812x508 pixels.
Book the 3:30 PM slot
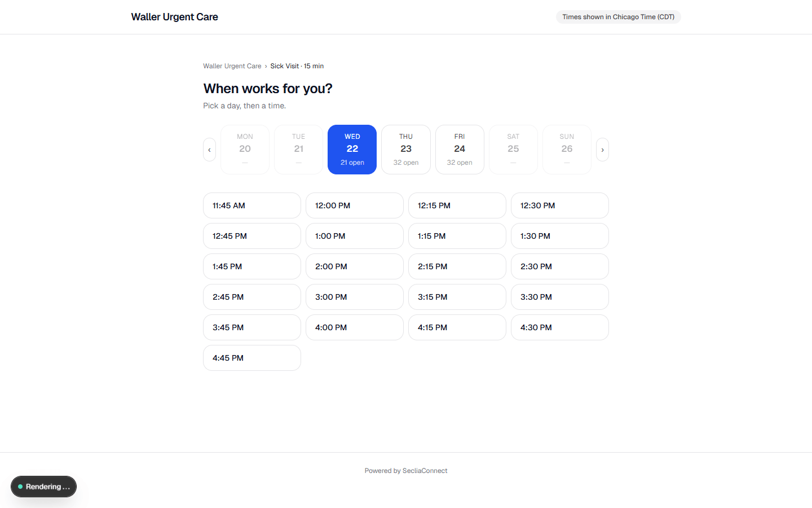click(x=559, y=297)
